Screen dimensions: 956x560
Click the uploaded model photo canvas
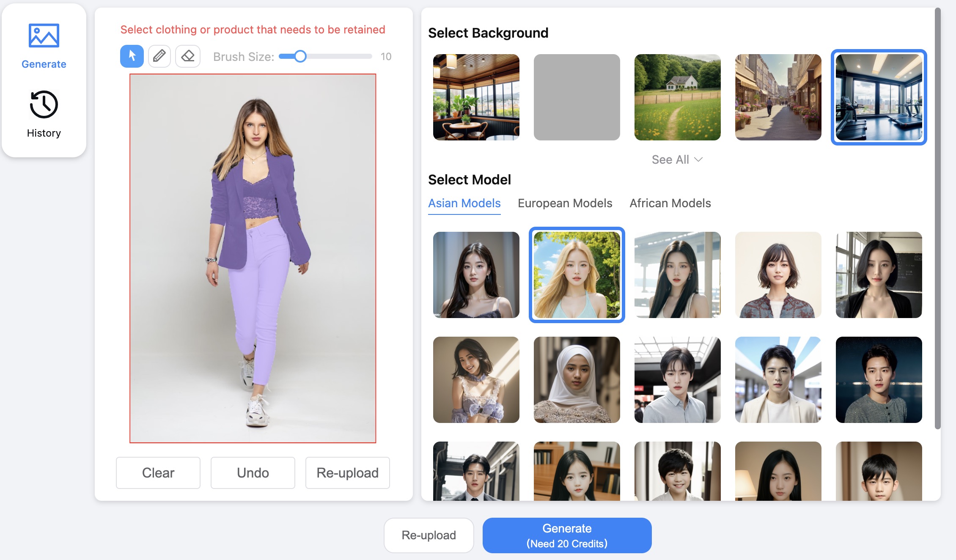253,258
